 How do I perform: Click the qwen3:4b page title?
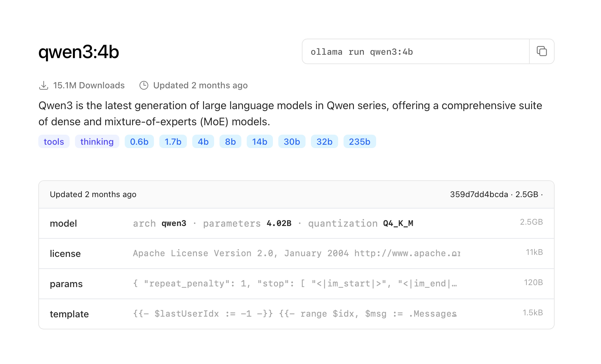pyautogui.click(x=79, y=52)
